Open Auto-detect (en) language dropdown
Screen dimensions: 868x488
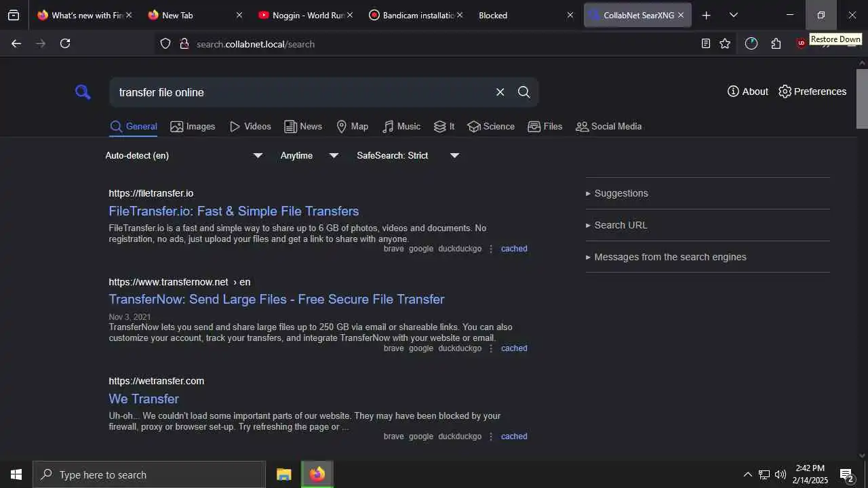click(x=184, y=155)
